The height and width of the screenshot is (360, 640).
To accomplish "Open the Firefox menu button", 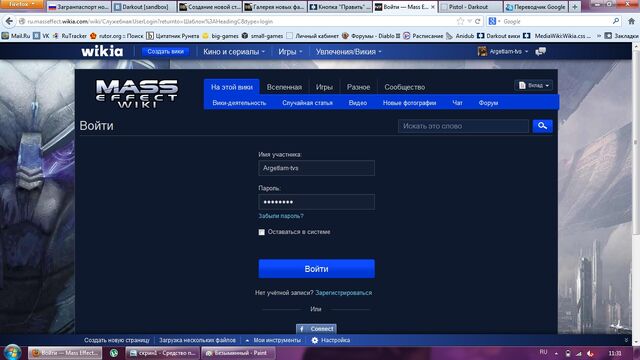I will click(22, 4).
